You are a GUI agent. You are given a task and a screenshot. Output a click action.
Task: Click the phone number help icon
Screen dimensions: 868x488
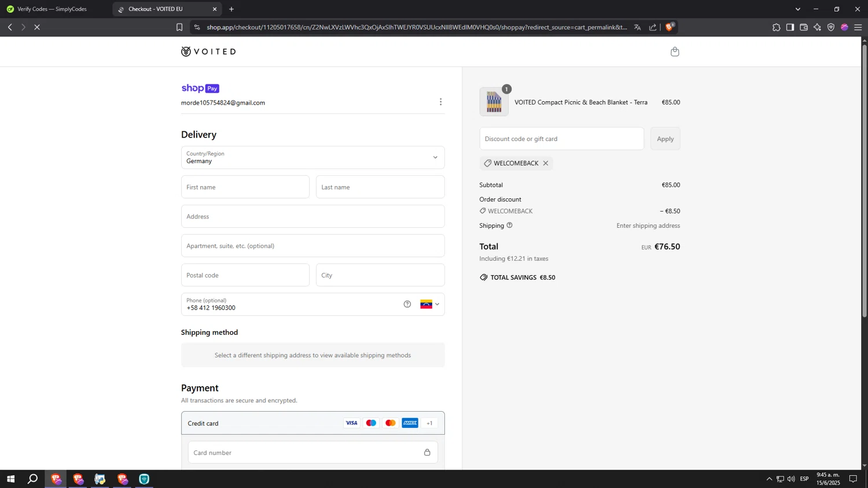pos(407,304)
